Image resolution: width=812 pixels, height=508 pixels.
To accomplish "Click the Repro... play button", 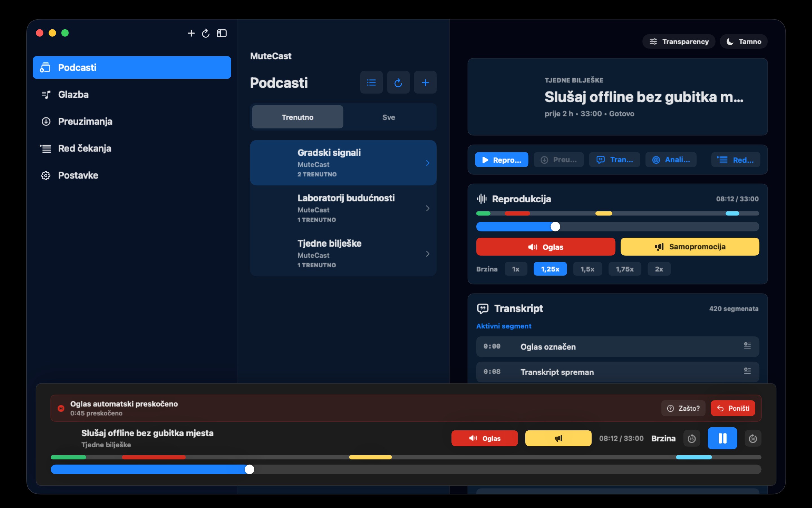I will pos(501,159).
